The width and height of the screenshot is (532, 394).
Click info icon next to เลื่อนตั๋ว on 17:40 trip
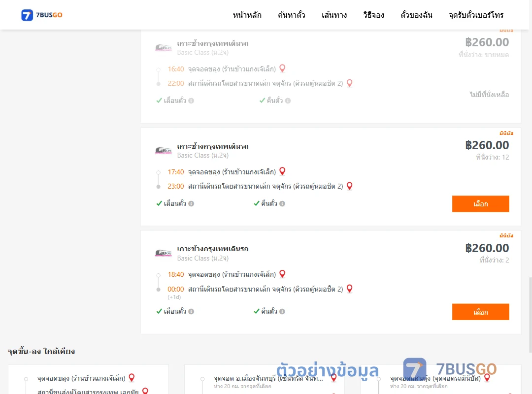[x=191, y=203]
